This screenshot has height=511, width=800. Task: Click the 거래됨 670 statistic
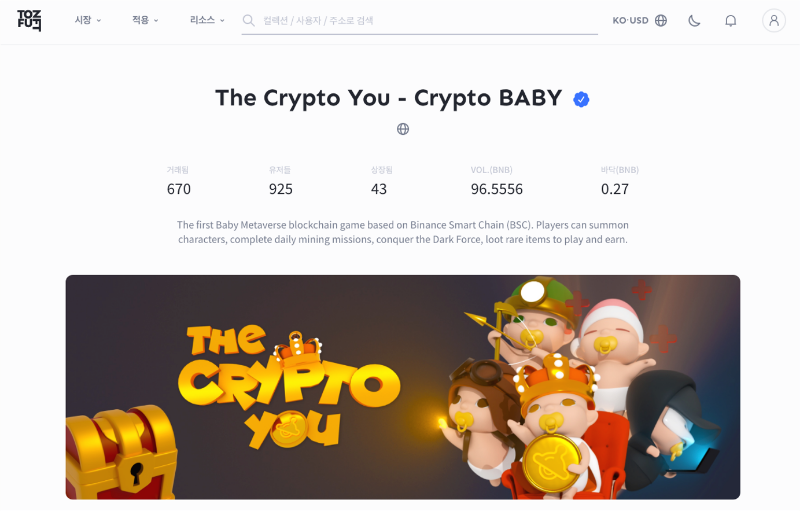(x=179, y=181)
